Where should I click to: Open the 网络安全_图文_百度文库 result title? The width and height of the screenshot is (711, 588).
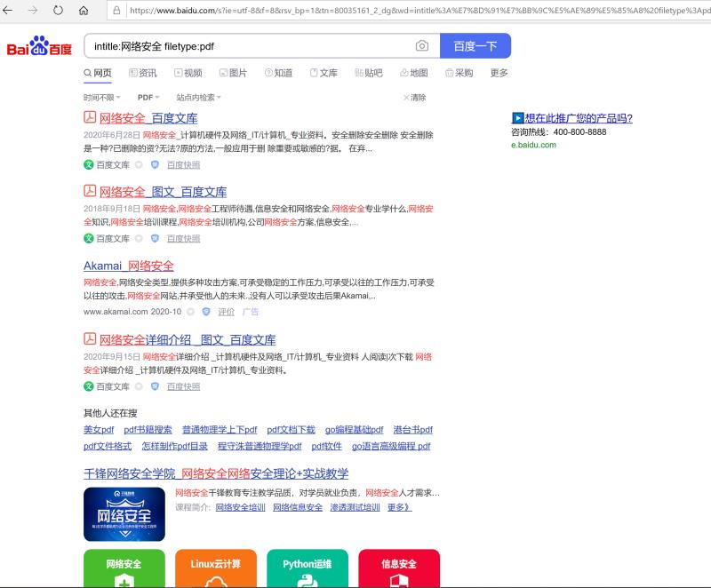163,192
